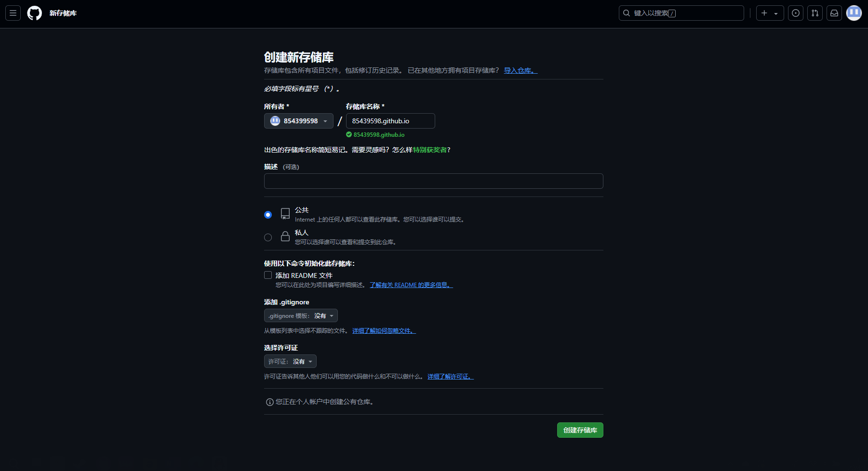Click the plus create-new icon
Image resolution: width=868 pixels, height=471 pixels.
click(765, 13)
